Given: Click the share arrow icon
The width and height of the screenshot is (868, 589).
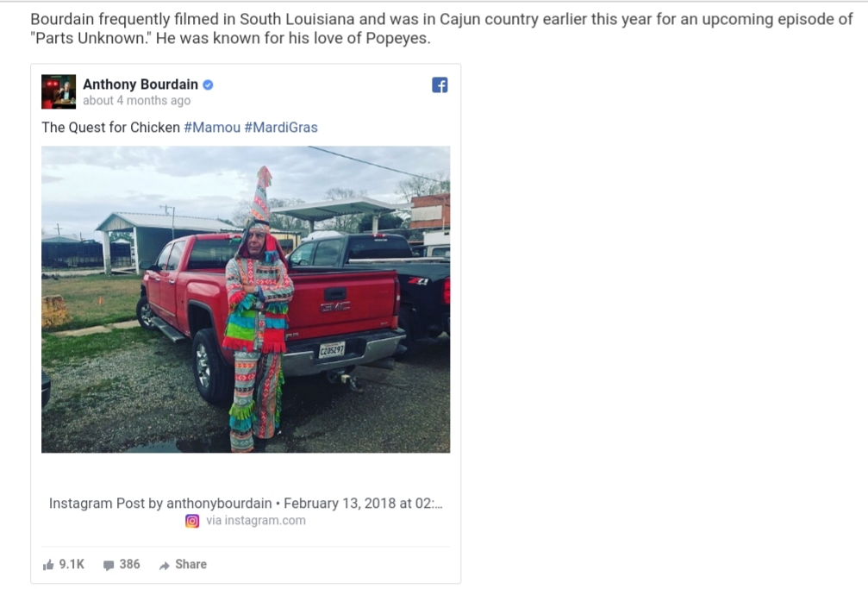Looking at the screenshot, I should point(165,565).
